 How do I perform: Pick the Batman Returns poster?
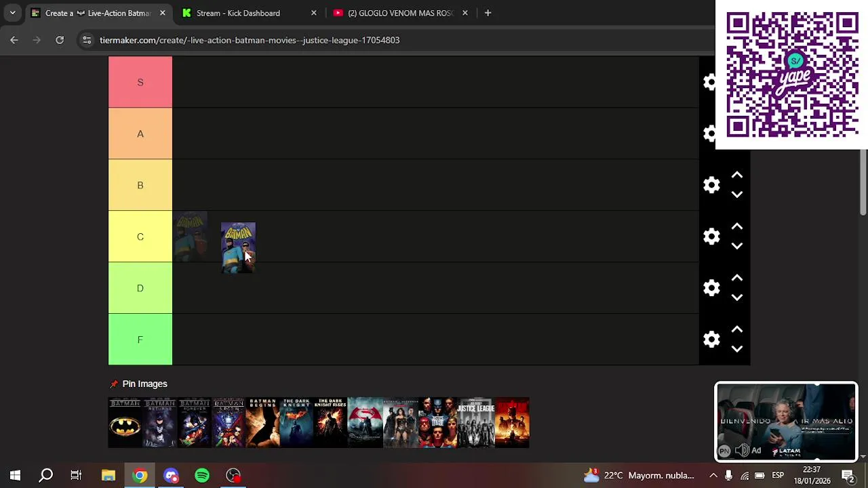tap(160, 423)
